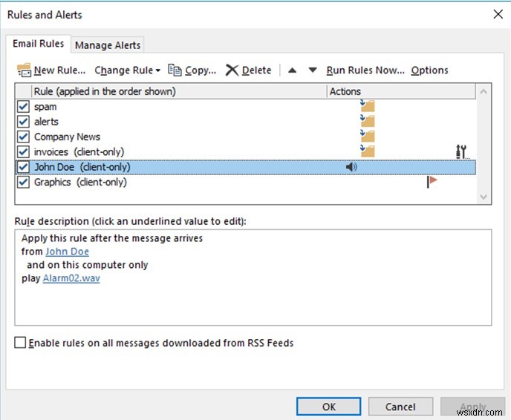Click the Rule column header

[179, 91]
